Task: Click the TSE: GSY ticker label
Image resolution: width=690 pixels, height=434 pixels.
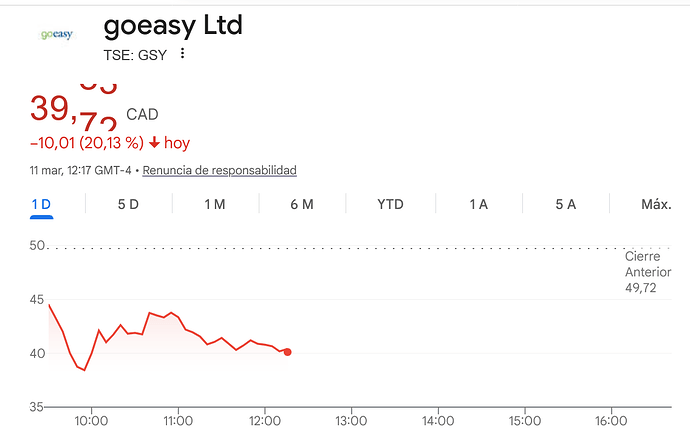Action: (x=135, y=55)
